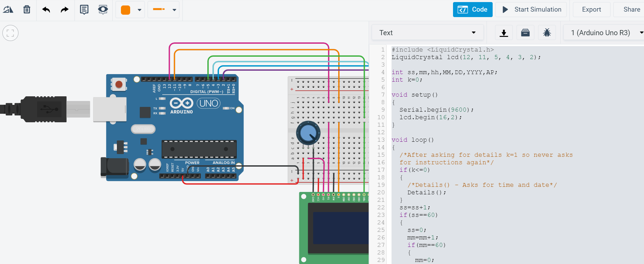The width and height of the screenshot is (644, 264).
Task: Click the Arduino red reset button
Action: pyautogui.click(x=119, y=84)
